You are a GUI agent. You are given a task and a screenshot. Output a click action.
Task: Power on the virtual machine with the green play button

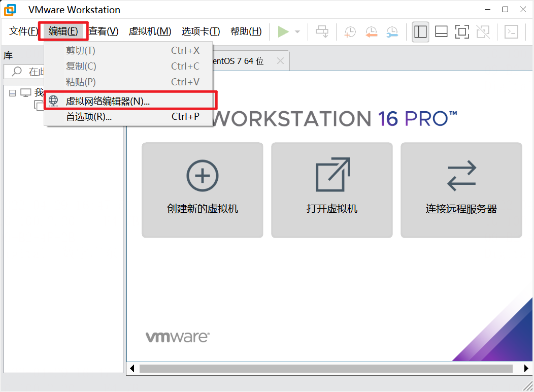(x=283, y=31)
